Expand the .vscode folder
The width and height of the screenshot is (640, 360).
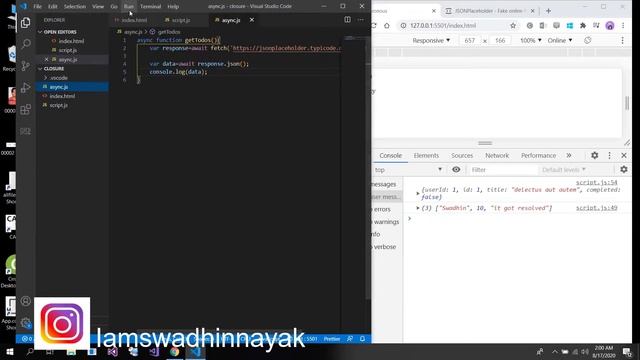point(59,78)
